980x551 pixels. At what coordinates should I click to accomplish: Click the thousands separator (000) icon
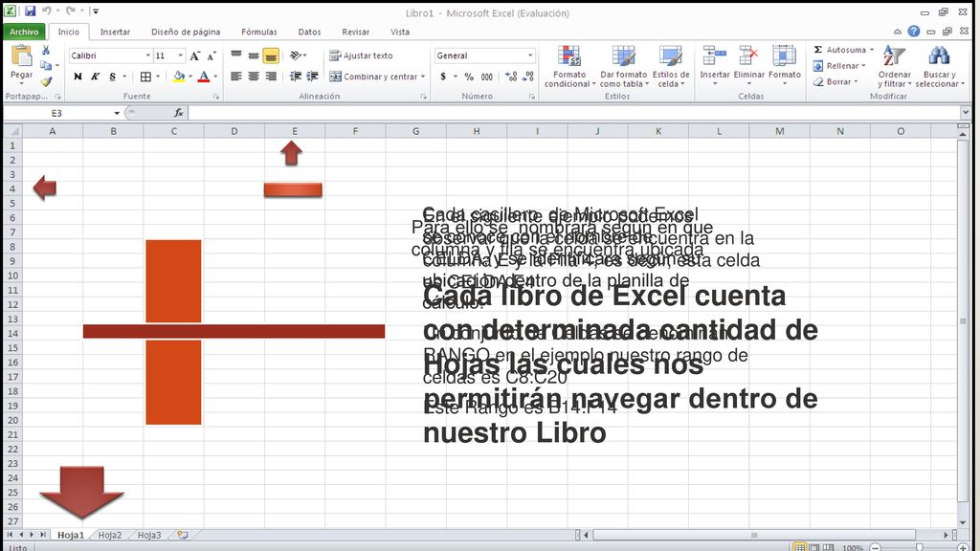487,77
